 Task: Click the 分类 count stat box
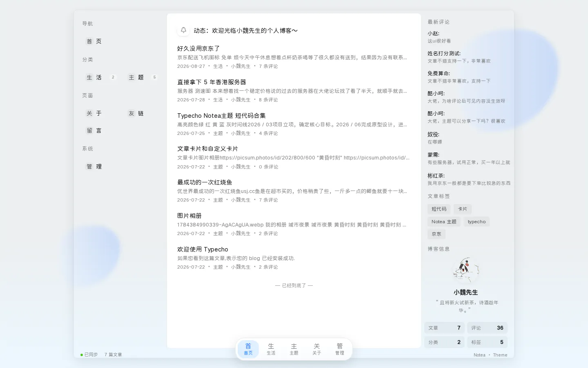pos(444,342)
